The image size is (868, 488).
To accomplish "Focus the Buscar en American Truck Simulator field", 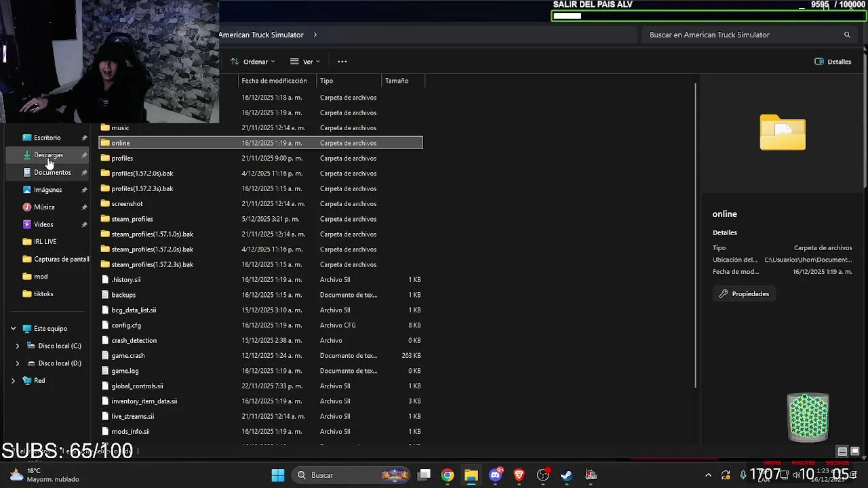I will pos(749,35).
